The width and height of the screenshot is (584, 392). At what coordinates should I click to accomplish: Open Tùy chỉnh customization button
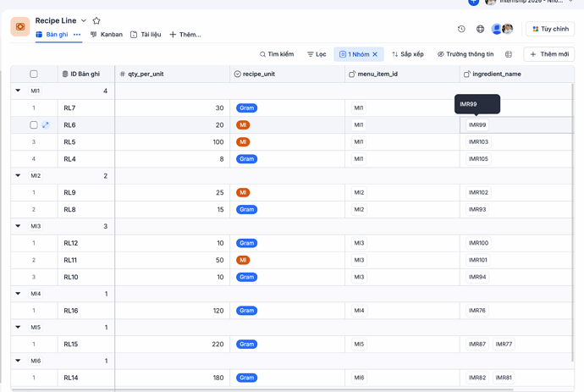click(x=550, y=29)
